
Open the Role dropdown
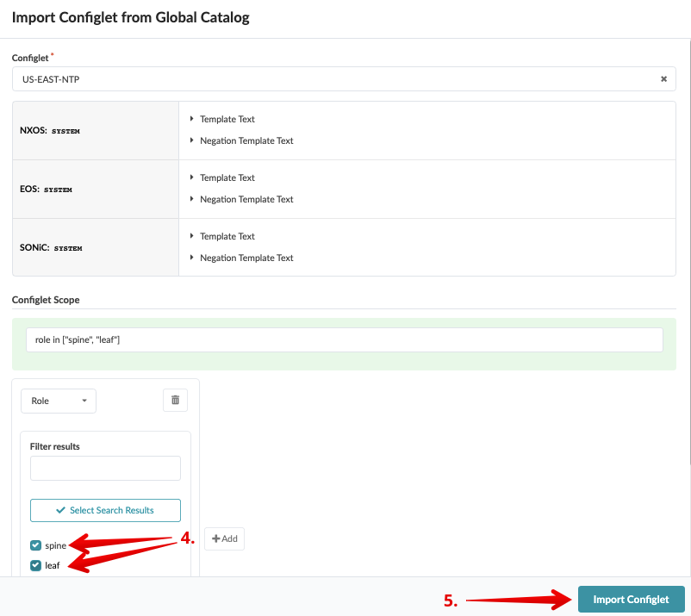(x=58, y=400)
